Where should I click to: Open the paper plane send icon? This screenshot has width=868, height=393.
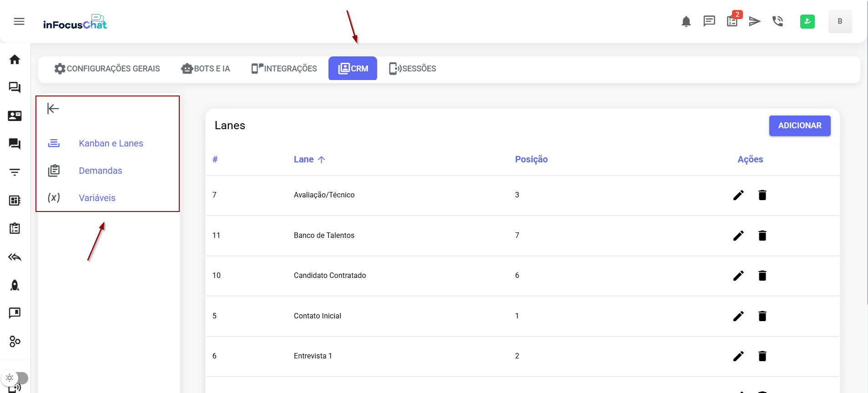[x=755, y=21]
